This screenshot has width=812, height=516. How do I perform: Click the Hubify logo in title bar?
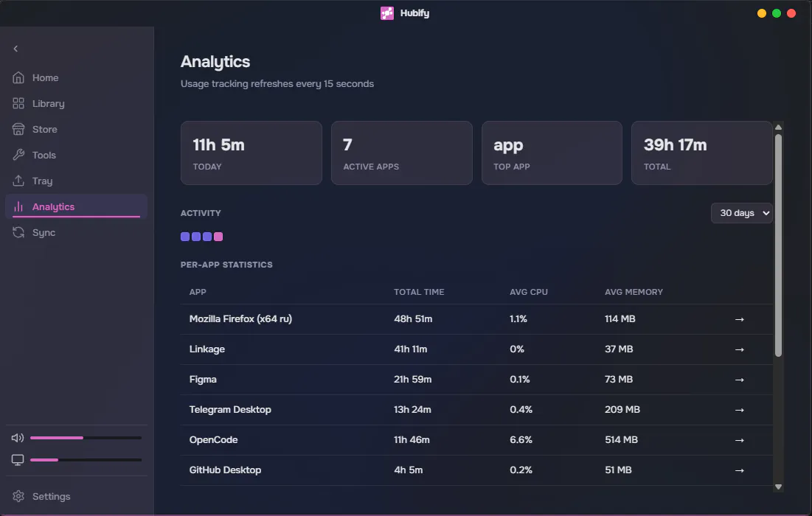[x=387, y=13]
